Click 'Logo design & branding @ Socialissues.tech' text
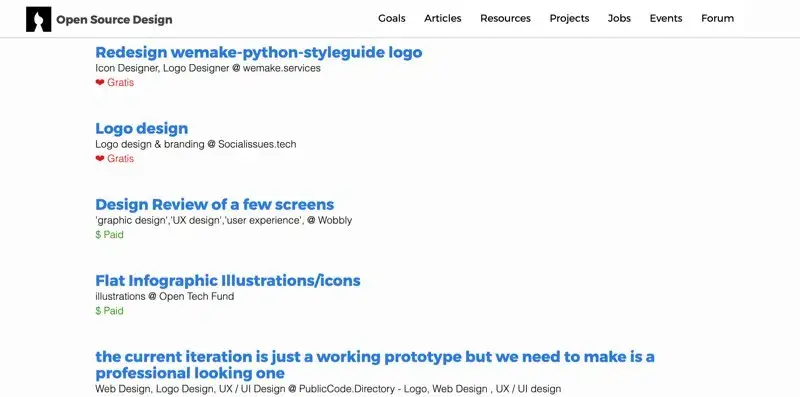Screen dimensions: 800x397 [x=196, y=144]
